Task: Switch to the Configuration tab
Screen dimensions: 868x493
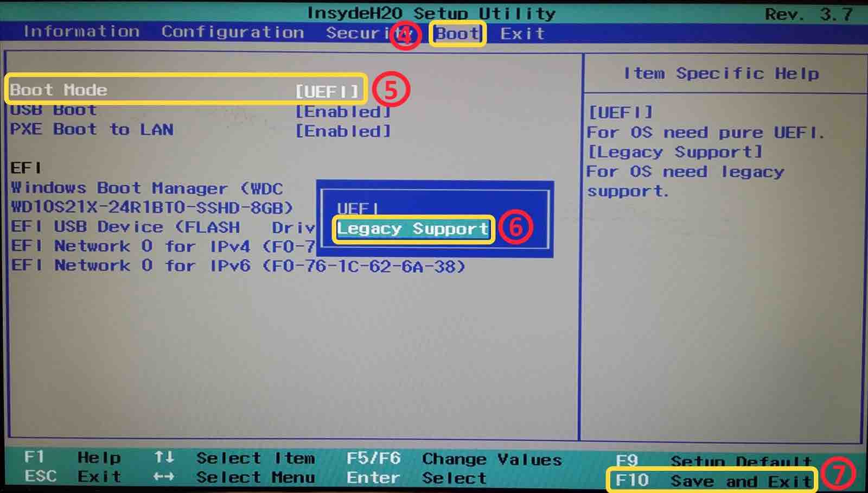Action: pos(233,32)
